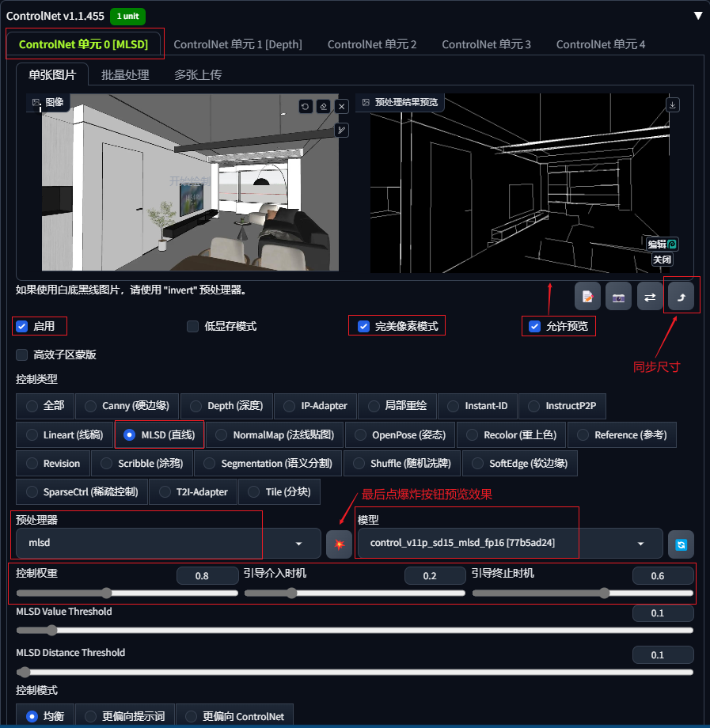
Task: Click the 编辑 button on preview
Action: pos(662,244)
